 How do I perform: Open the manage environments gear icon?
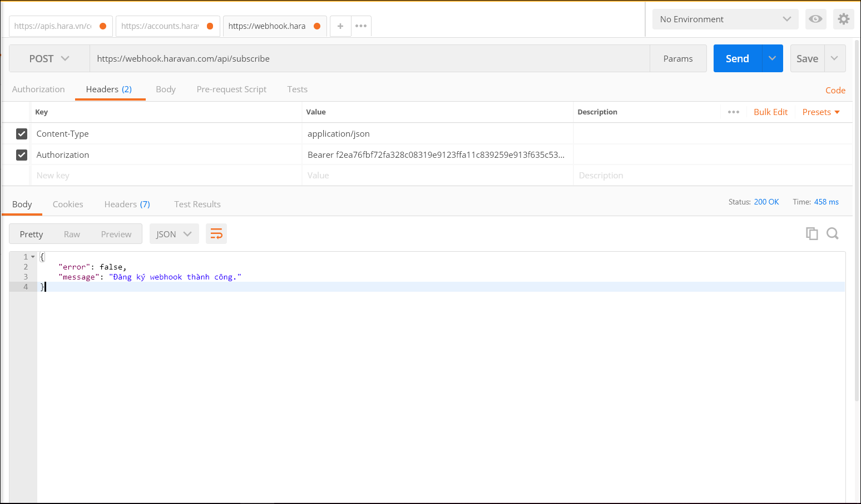tap(843, 19)
